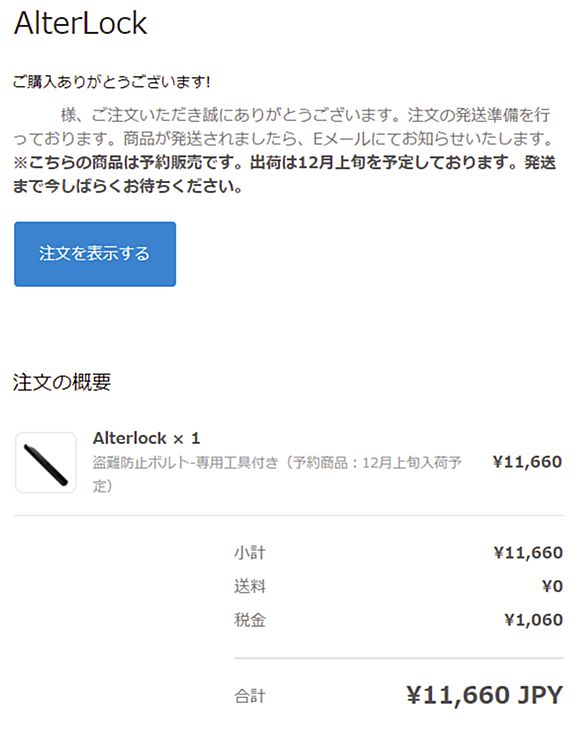Click the total ¥11,660 JPY
Viewport: 586px width, 737px height.
click(x=484, y=695)
